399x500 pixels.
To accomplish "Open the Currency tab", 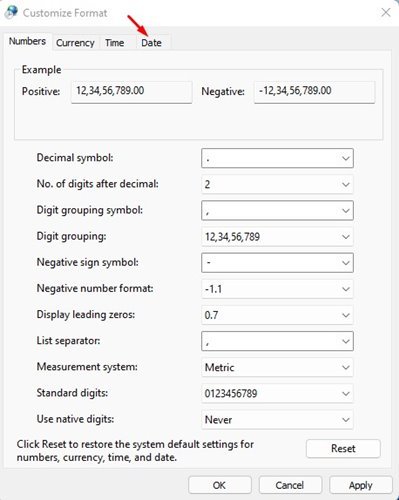I will (x=75, y=43).
